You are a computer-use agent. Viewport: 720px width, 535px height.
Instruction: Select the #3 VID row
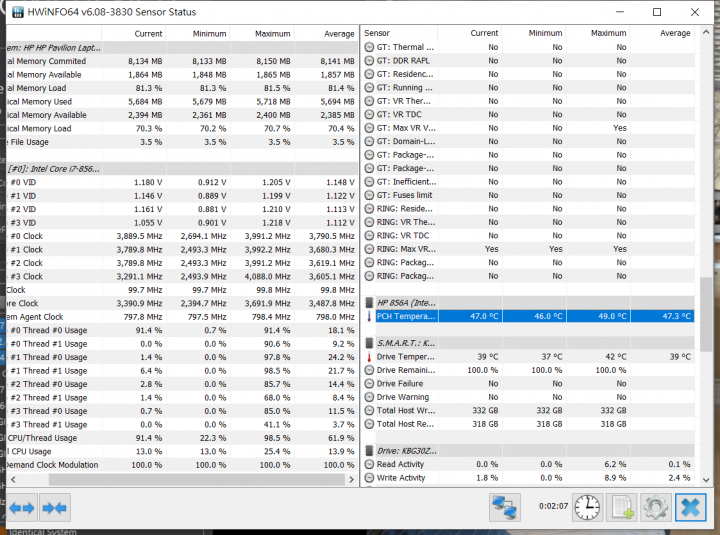pos(182,223)
